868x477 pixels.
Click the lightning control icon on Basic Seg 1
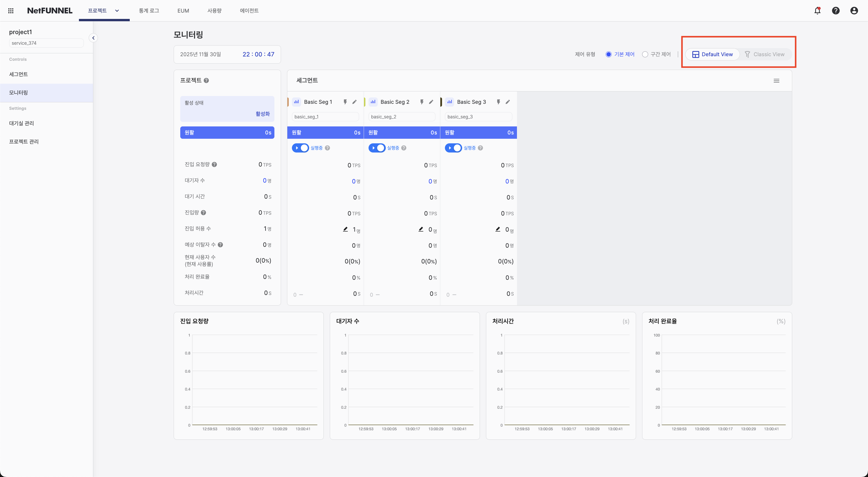[x=345, y=102]
